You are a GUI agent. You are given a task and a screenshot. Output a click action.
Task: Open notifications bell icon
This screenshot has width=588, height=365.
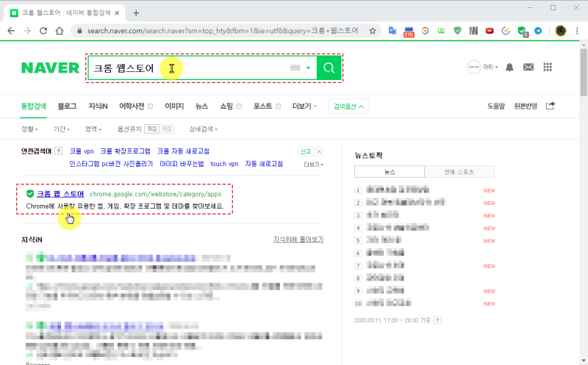[x=509, y=67]
